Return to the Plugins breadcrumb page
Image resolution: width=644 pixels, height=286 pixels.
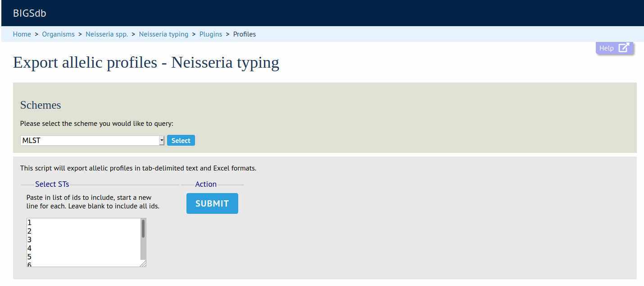(211, 34)
